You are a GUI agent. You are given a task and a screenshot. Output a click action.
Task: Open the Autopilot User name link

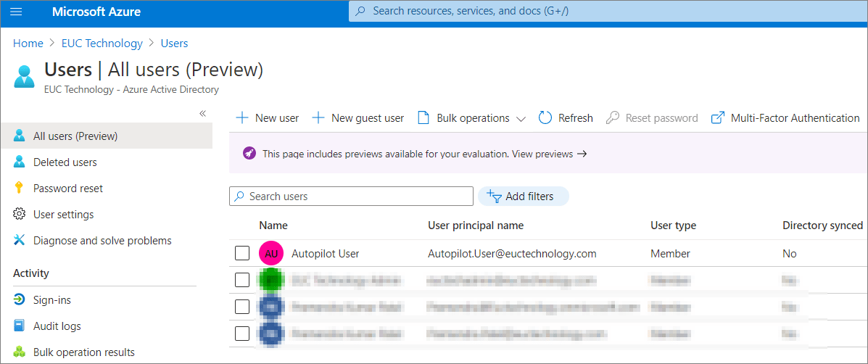pos(326,254)
